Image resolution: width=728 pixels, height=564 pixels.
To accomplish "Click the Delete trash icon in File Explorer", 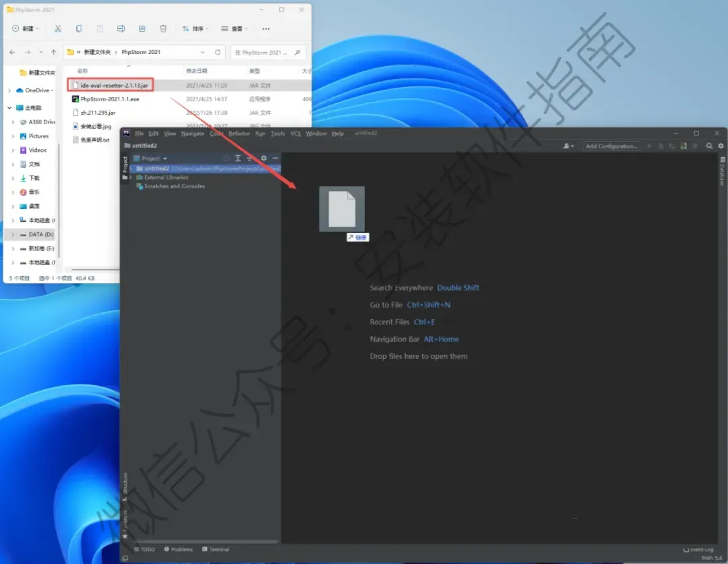I will [163, 29].
